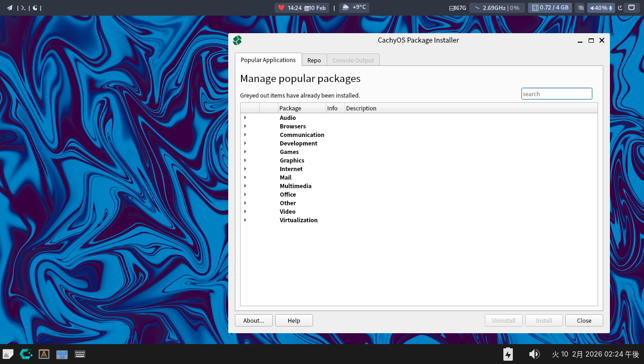Expand the Games category

245,152
